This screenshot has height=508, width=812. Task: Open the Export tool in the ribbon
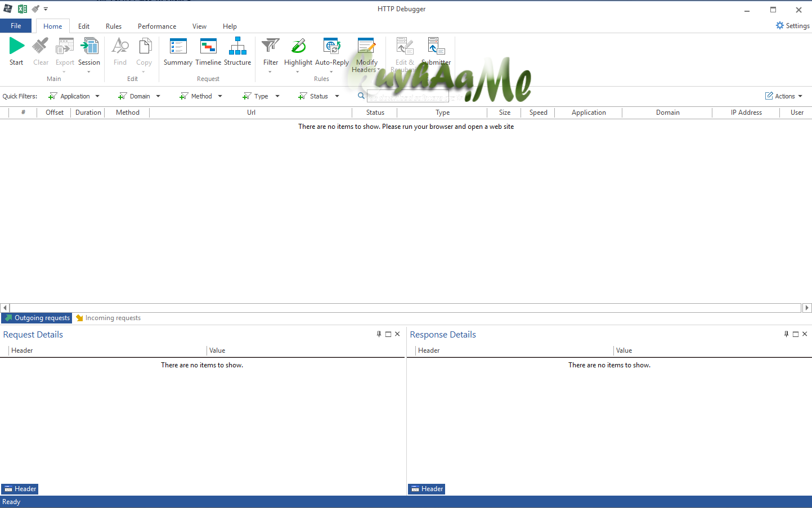coord(65,54)
